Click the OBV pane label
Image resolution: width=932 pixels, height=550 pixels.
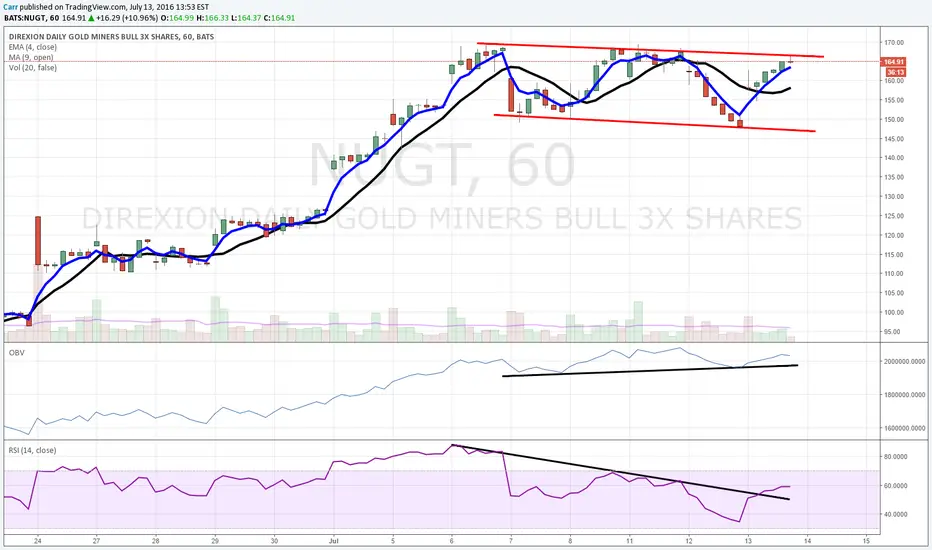coord(17,353)
